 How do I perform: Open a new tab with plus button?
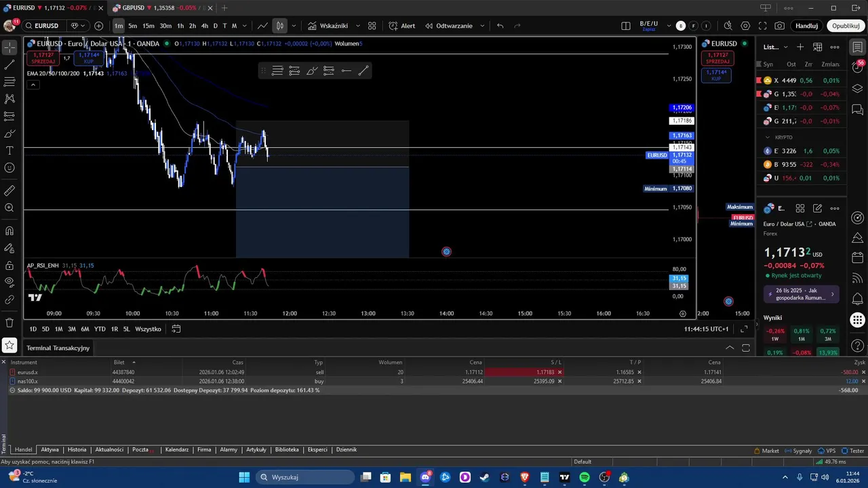coord(224,7)
